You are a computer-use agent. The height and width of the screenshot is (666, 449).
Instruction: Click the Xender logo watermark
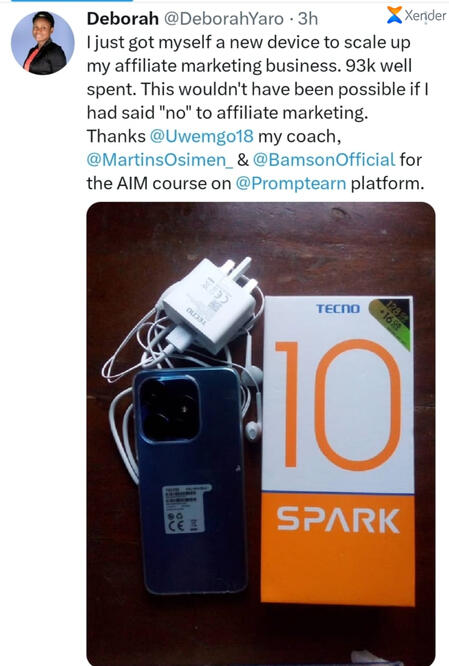(x=416, y=16)
